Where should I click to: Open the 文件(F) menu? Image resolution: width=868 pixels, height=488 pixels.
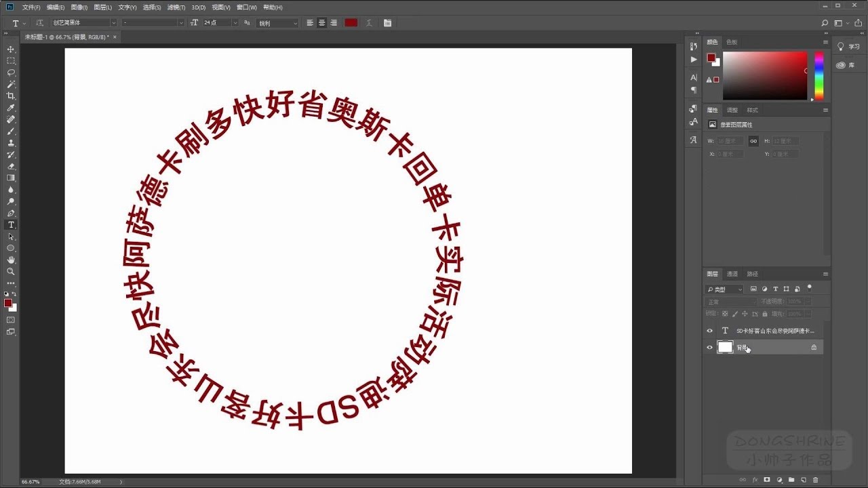(31, 7)
